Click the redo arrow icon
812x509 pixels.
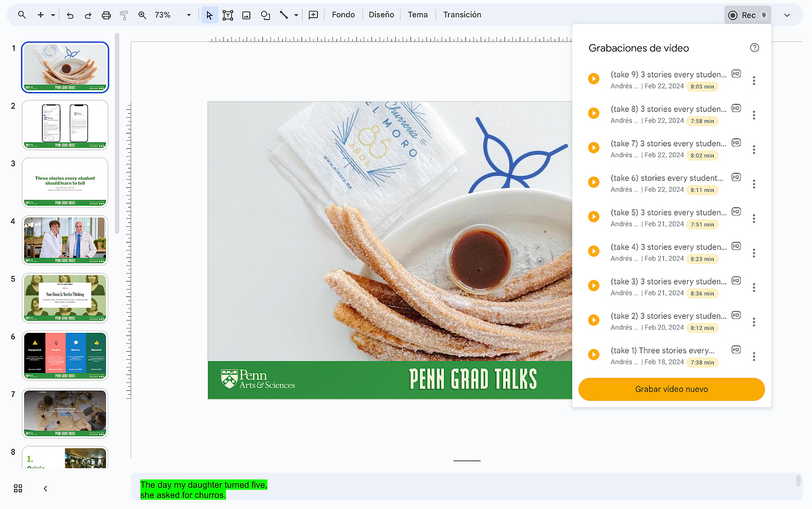(x=88, y=15)
